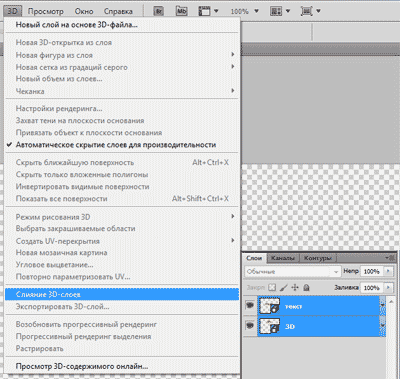This screenshot has width=400, height=379.
Task: Click the 3D layer name
Action: point(290,326)
